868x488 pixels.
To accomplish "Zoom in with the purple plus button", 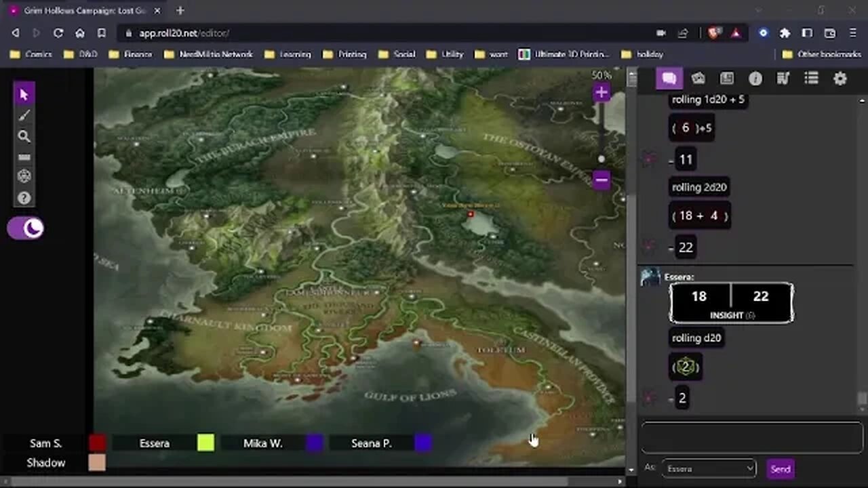I will point(601,93).
